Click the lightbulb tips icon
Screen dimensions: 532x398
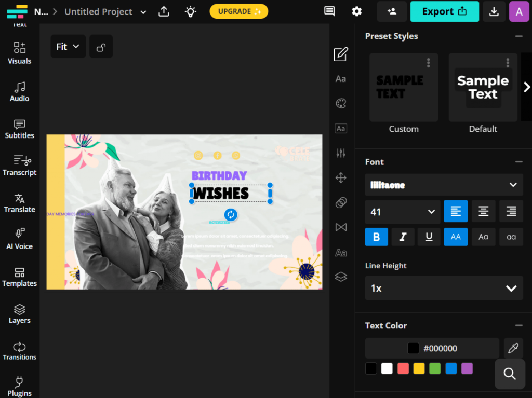[191, 11]
